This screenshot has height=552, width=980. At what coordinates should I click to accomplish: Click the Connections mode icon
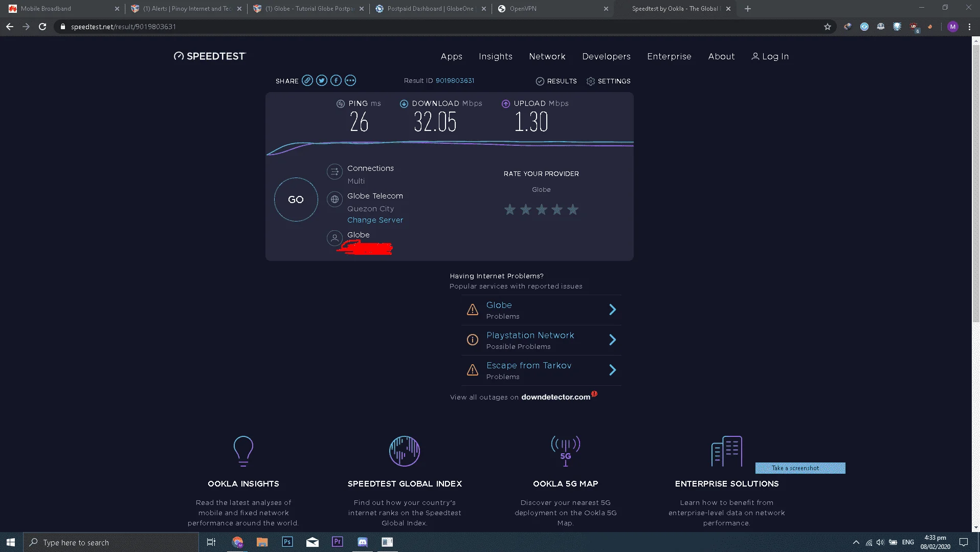coord(335,171)
